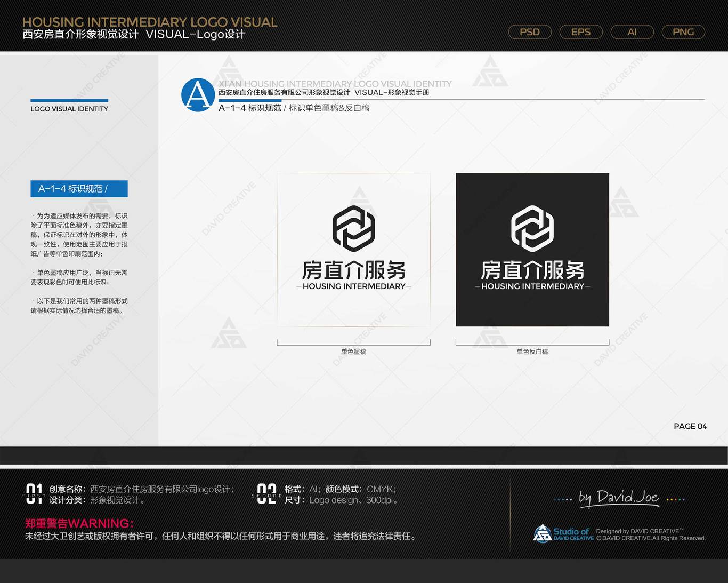Screen dimensions: 728x583
Task: Click the PAGE 04 label
Action: 690,426
